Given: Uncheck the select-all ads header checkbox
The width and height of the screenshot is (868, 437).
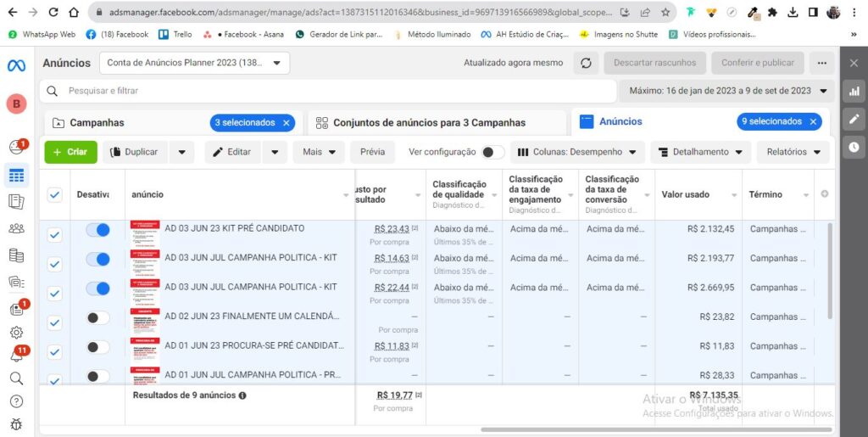Looking at the screenshot, I should click(x=55, y=194).
